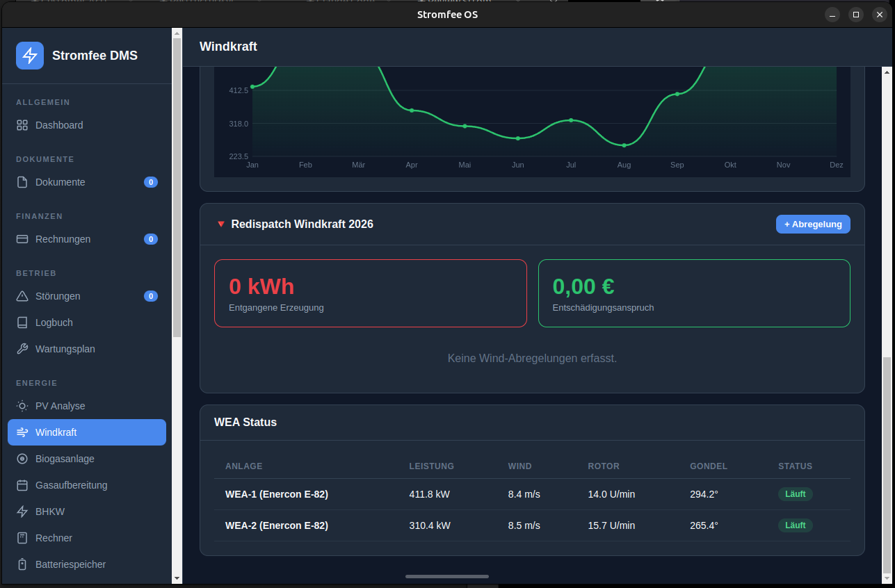Click the Dokumente file icon
895x588 pixels.
coord(22,182)
